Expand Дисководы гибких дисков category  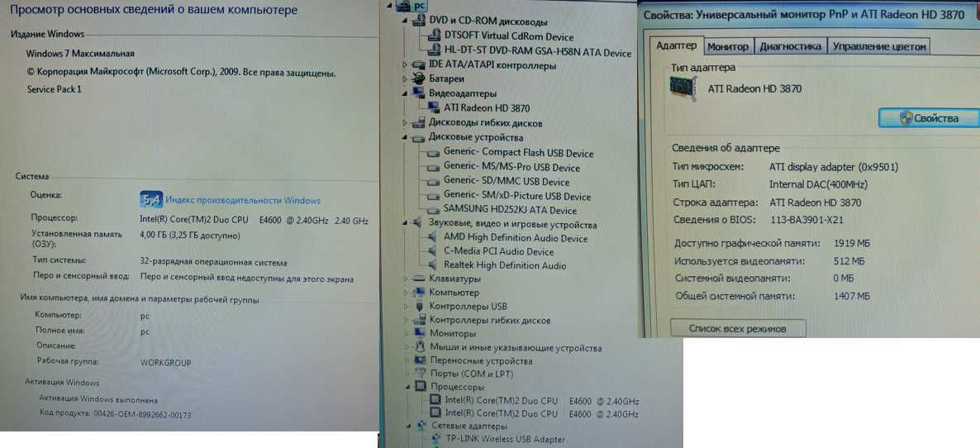pos(406,123)
